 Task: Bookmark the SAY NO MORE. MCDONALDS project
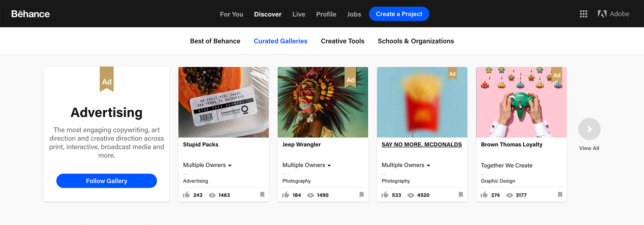pos(461,195)
